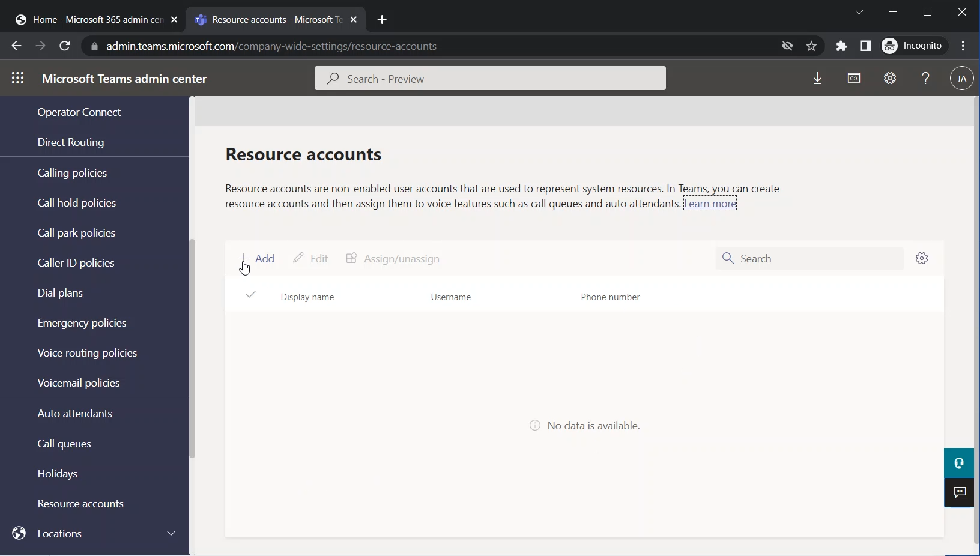
Task: Open table column settings gear icon
Action: click(922, 258)
